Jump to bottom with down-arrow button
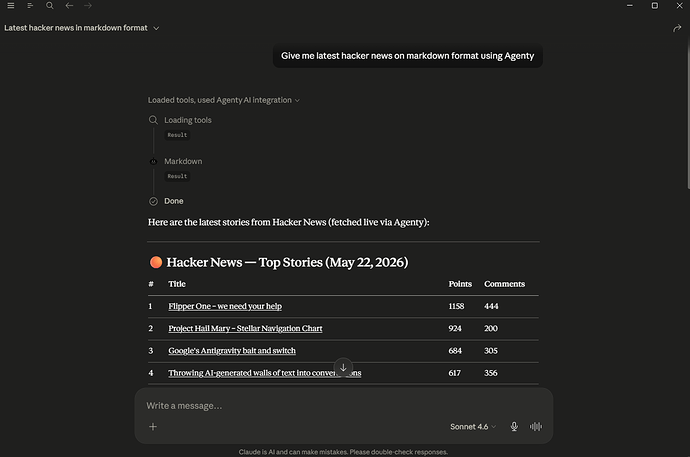690x457 pixels. pos(343,367)
